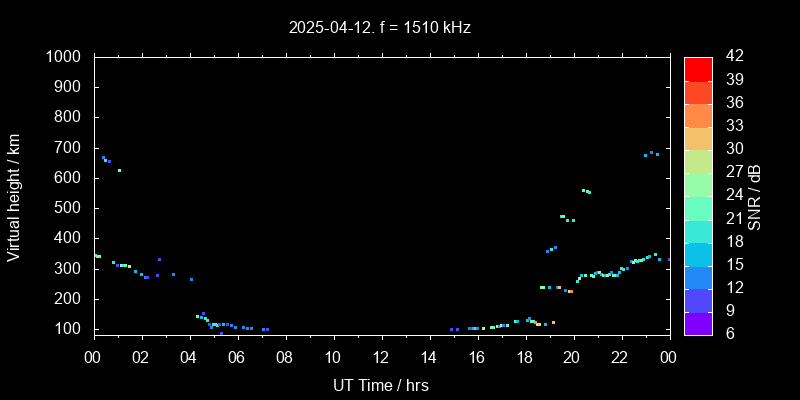Click the red 39–42 dB colorbar segment
The width and height of the screenshot is (800, 400).
tap(698, 68)
